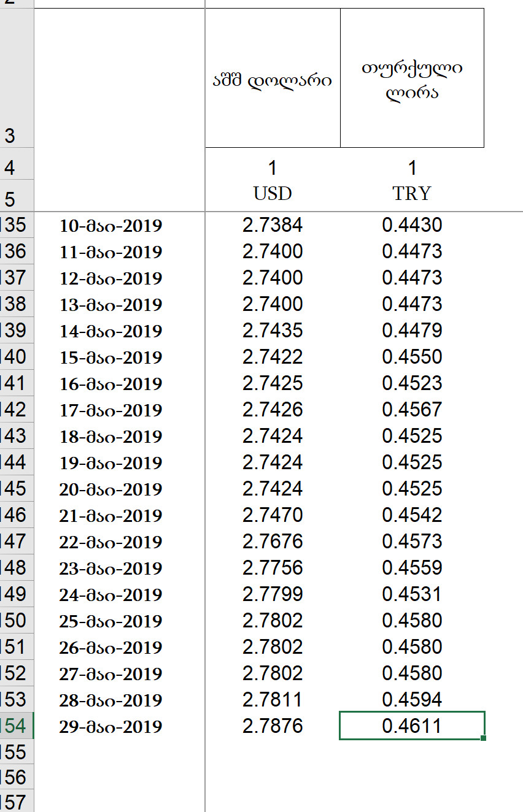Click the cell with value 2.7384
The height and width of the screenshot is (812, 523).
(273, 225)
